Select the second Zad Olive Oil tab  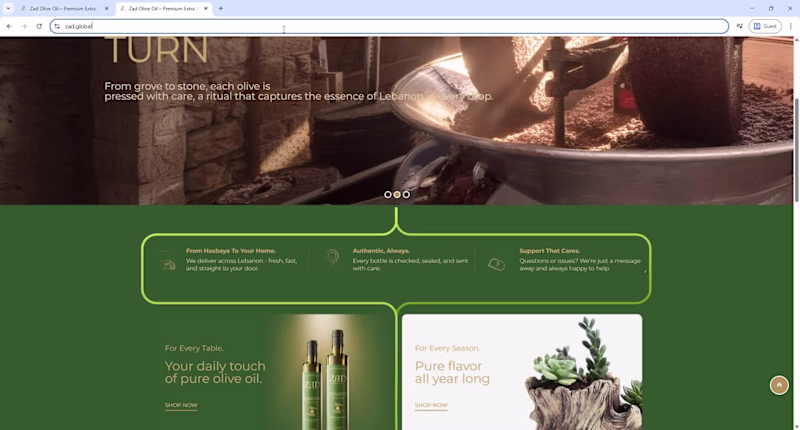point(162,9)
